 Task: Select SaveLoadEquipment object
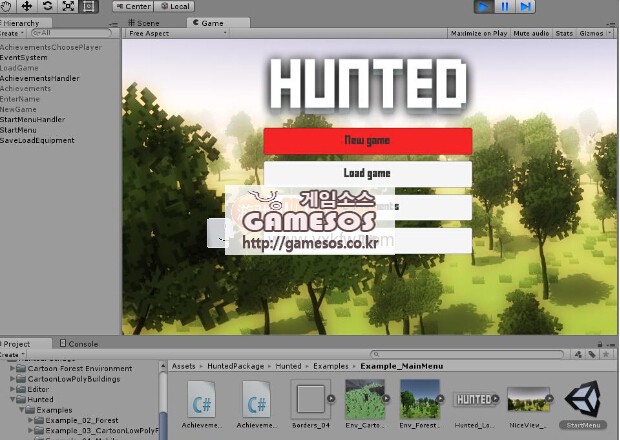click(37, 140)
